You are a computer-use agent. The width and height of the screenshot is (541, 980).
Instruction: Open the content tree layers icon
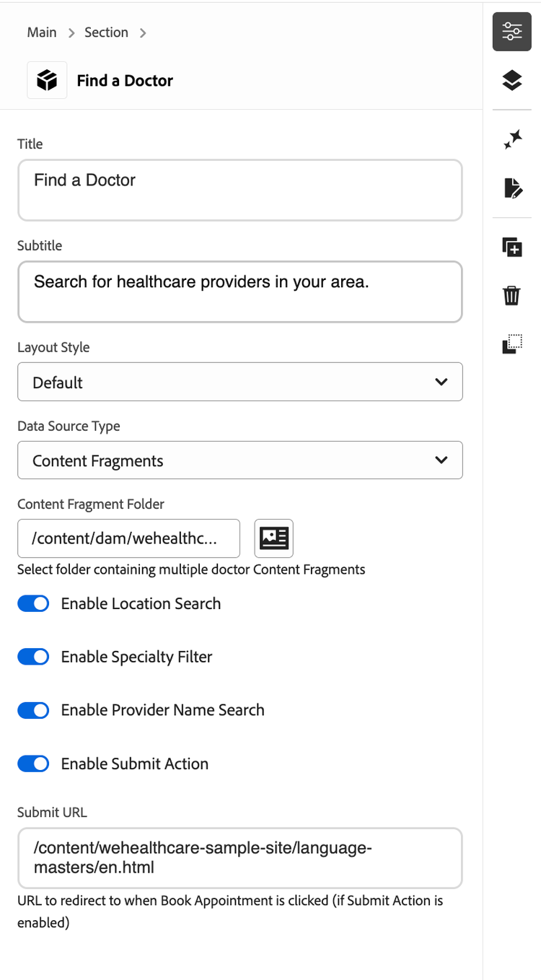[x=511, y=80]
